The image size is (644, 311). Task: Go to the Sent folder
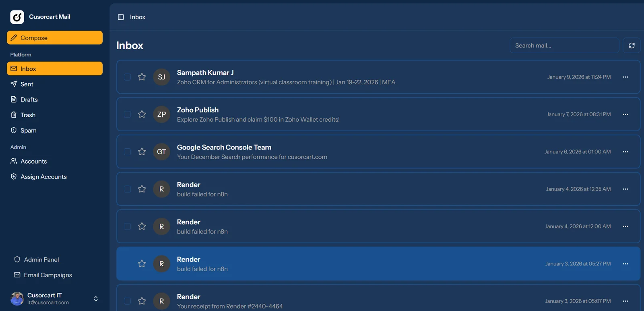(x=55, y=84)
